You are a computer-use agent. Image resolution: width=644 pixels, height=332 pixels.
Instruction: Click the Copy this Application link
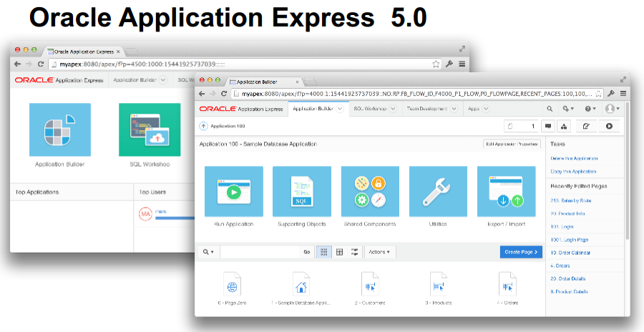pos(573,171)
